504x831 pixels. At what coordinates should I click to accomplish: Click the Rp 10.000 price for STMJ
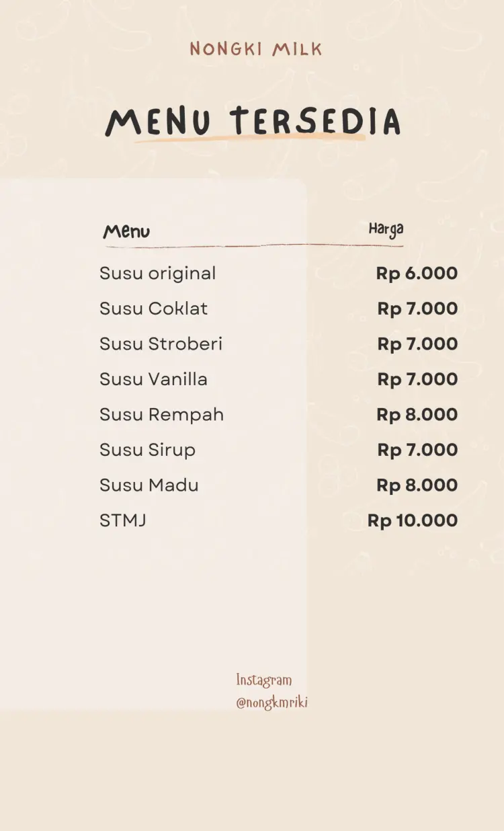click(413, 520)
